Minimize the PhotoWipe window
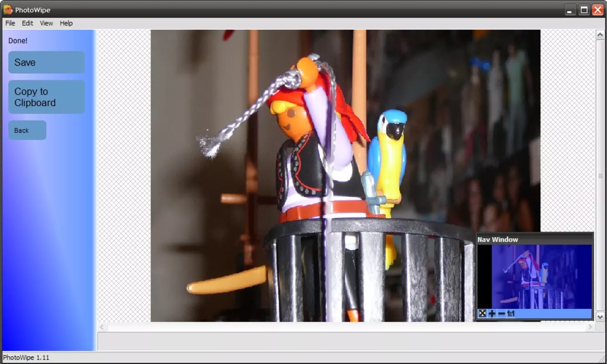The height and width of the screenshot is (364, 607). (x=571, y=10)
